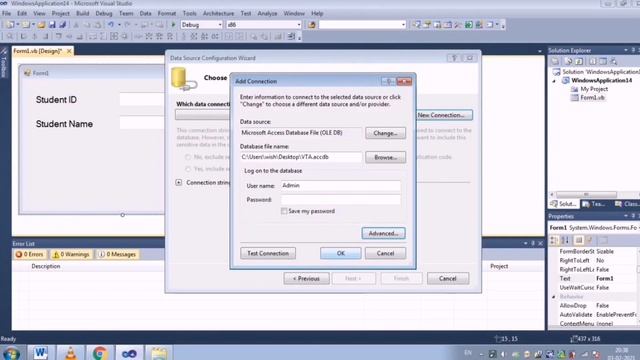The height and width of the screenshot is (360, 640).
Task: Click the Browse... database file button
Action: point(385,157)
